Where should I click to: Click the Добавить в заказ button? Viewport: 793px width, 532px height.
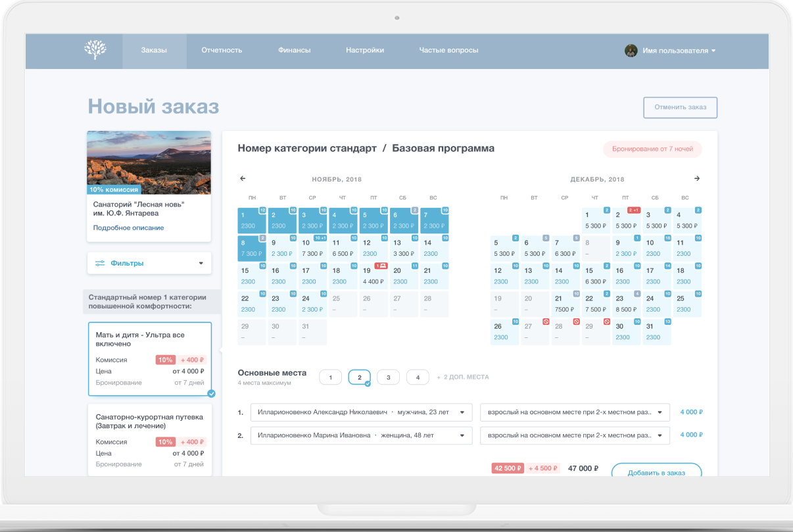click(x=656, y=472)
